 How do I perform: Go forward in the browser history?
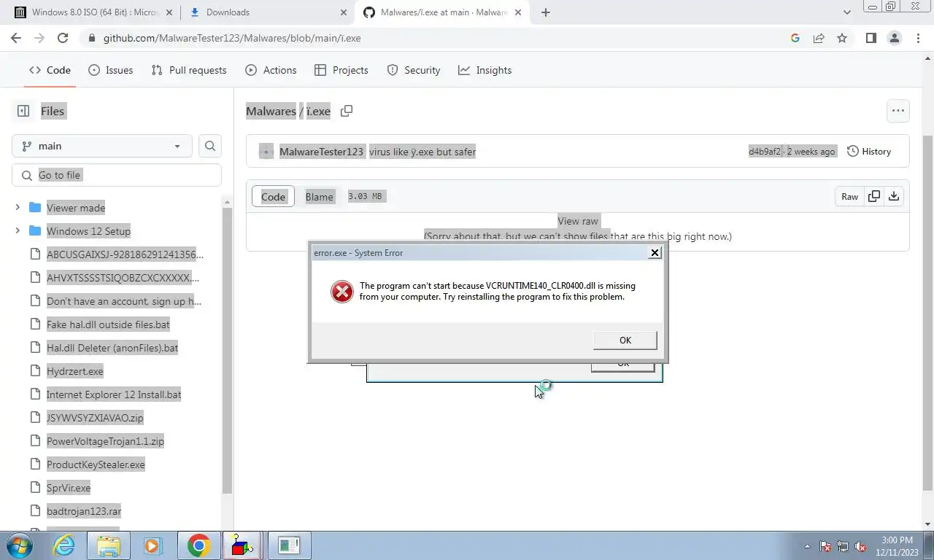39,38
